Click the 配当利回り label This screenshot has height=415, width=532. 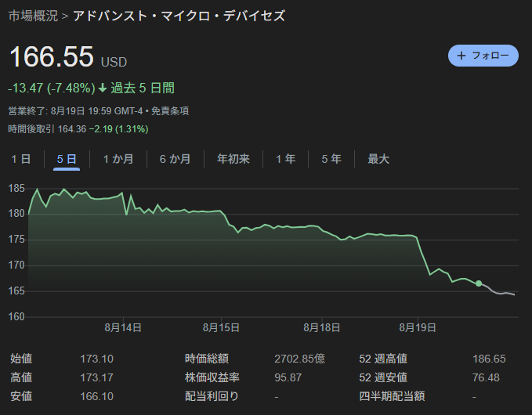(x=212, y=396)
